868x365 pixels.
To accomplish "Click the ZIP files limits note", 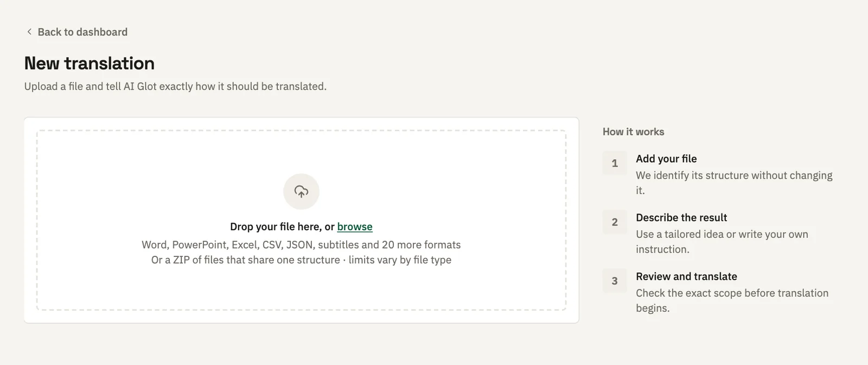I will [301, 260].
